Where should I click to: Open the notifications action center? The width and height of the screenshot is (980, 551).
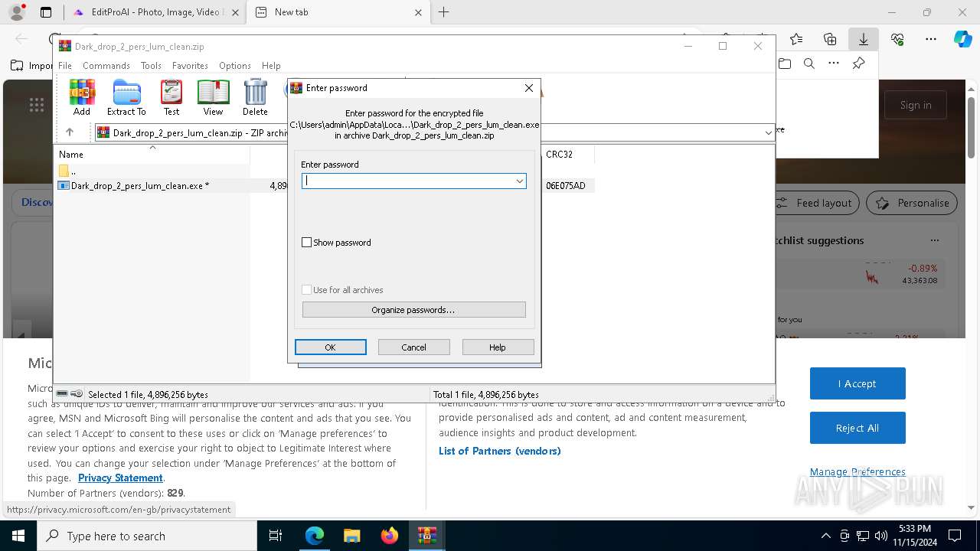[955, 536]
